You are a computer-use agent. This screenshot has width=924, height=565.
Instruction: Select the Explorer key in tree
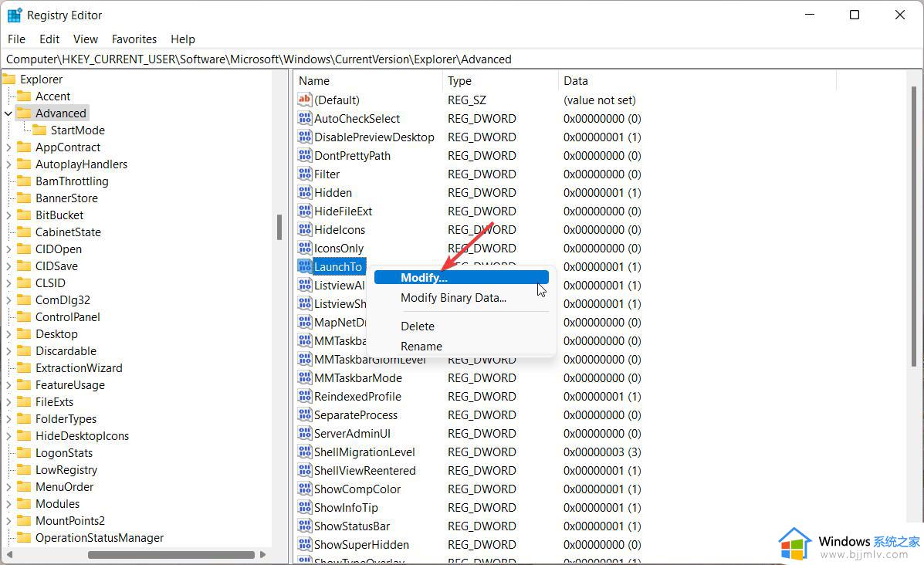click(x=41, y=79)
